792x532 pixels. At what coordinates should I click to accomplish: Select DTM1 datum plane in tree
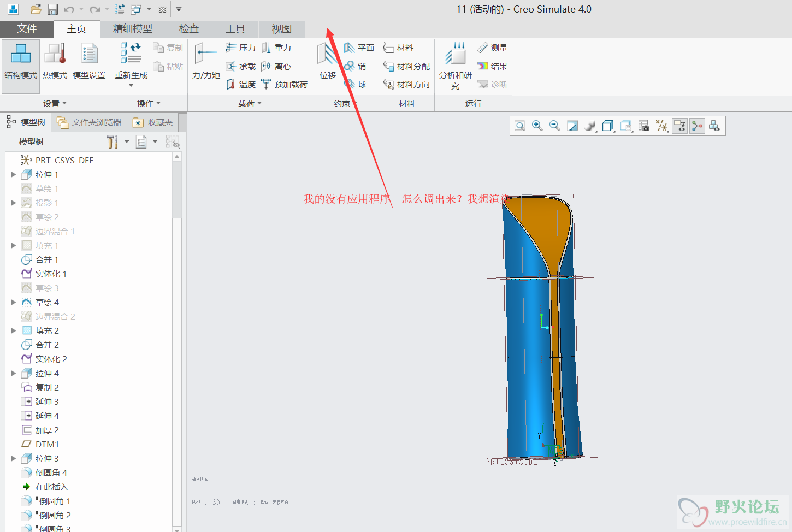tap(40, 444)
